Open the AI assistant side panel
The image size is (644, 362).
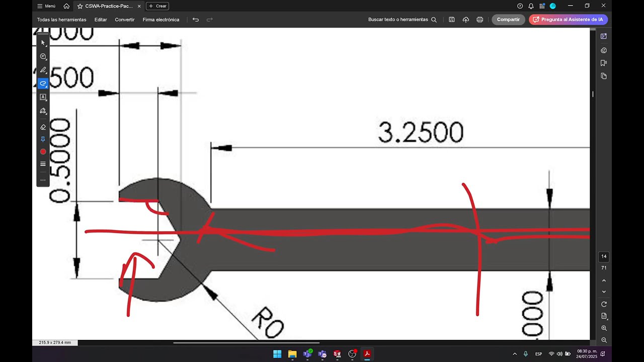tap(604, 36)
